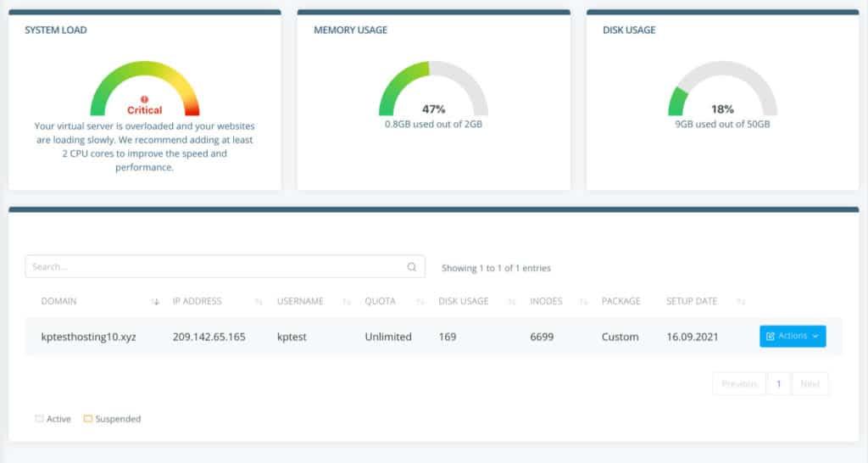Click inside the Search input field
This screenshot has width=868, height=463.
tap(225, 267)
